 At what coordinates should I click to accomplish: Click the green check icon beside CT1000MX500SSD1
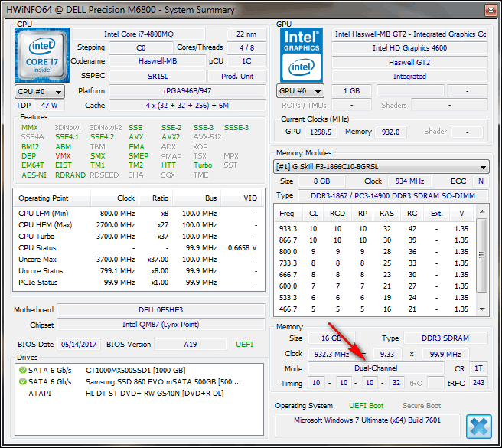click(23, 370)
